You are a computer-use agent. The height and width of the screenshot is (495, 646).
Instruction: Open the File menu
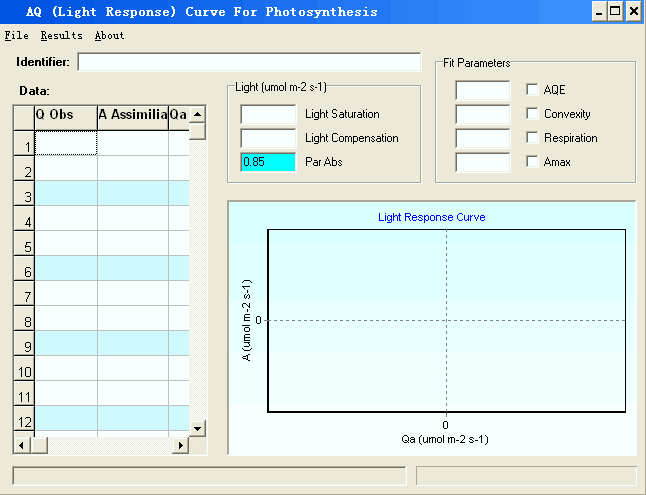pyautogui.click(x=16, y=35)
